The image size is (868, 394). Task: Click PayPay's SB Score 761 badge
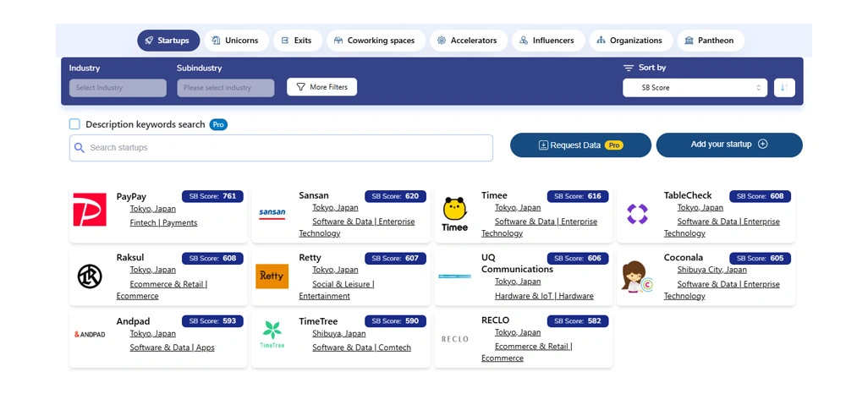212,196
